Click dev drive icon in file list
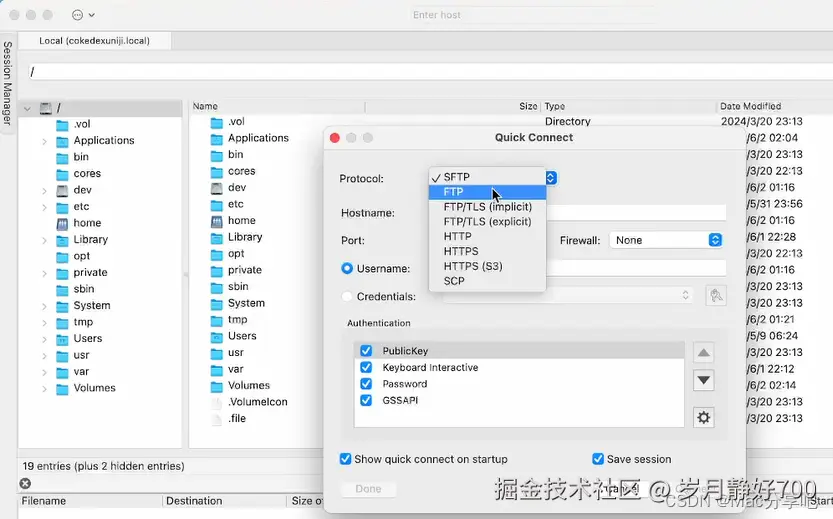Viewport: 833px width, 519px height. (217, 188)
